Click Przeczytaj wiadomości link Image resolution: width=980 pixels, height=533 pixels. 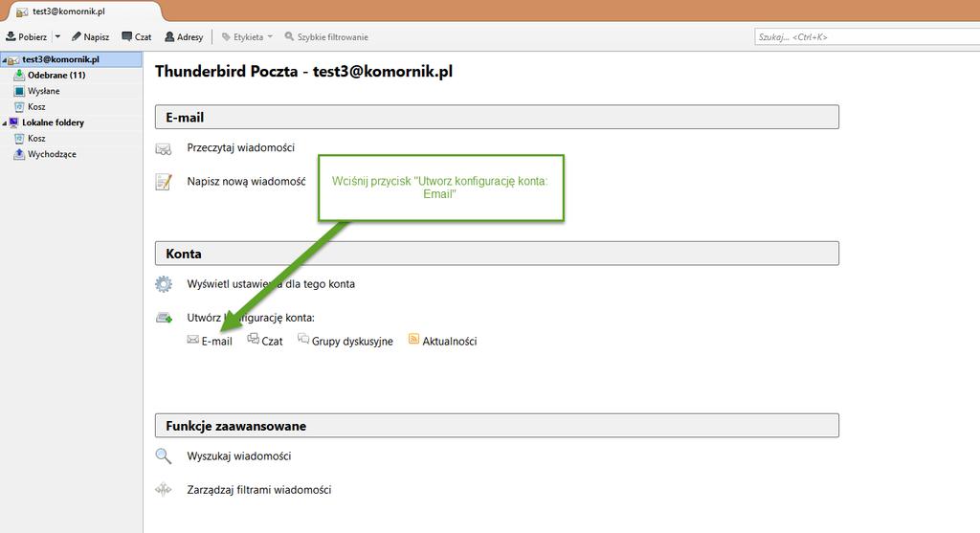pyautogui.click(x=240, y=147)
